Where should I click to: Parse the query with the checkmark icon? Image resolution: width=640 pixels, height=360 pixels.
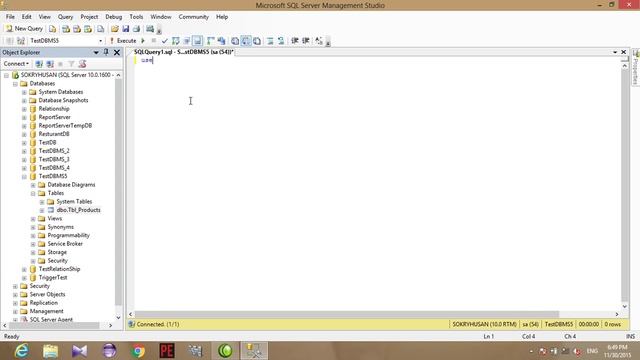tap(164, 41)
